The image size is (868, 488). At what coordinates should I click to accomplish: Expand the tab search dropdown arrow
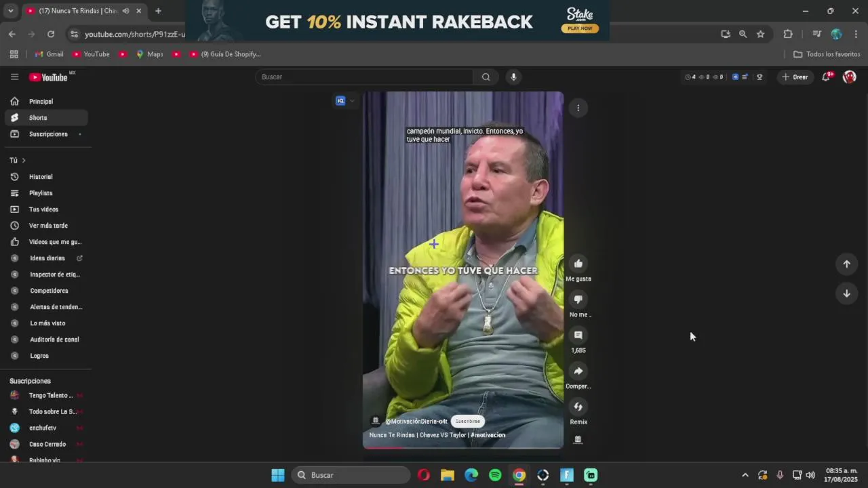10,11
